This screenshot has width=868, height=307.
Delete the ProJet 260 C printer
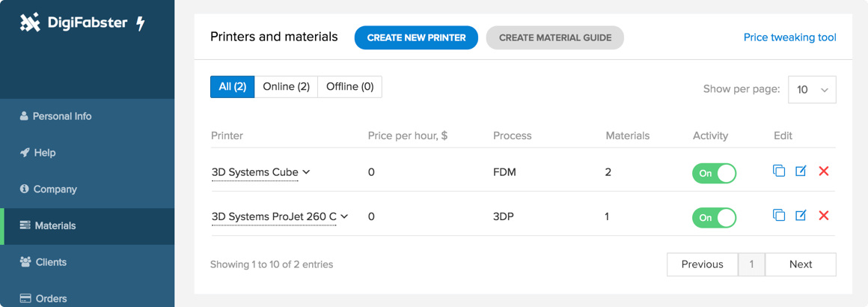[824, 216]
